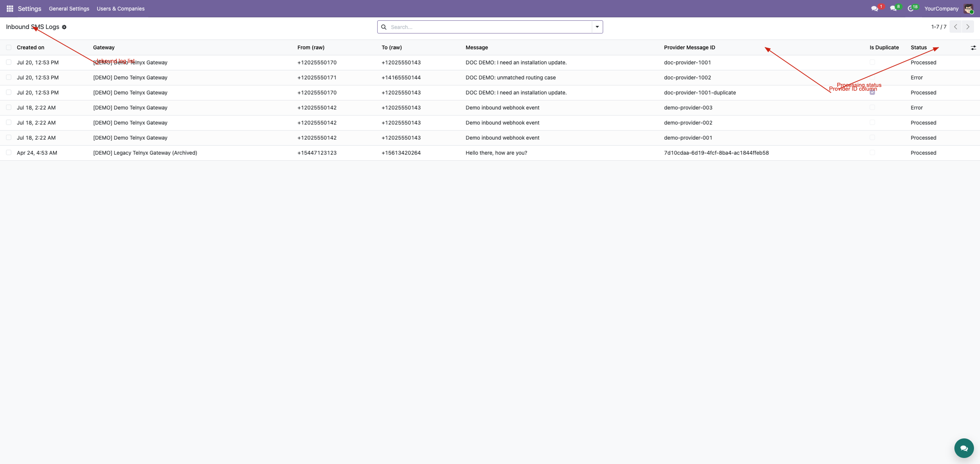
Task: Open the activities clock icon
Action: (910, 9)
